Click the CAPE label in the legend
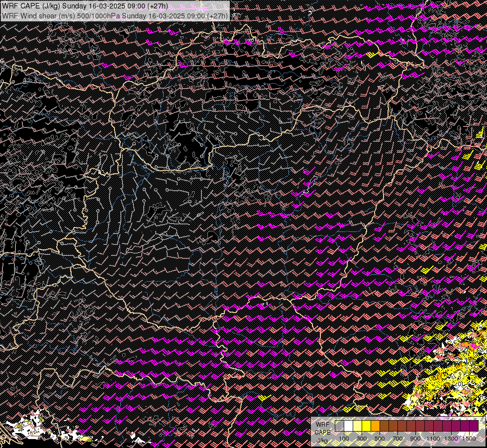The width and height of the screenshot is (487, 448). [x=323, y=433]
